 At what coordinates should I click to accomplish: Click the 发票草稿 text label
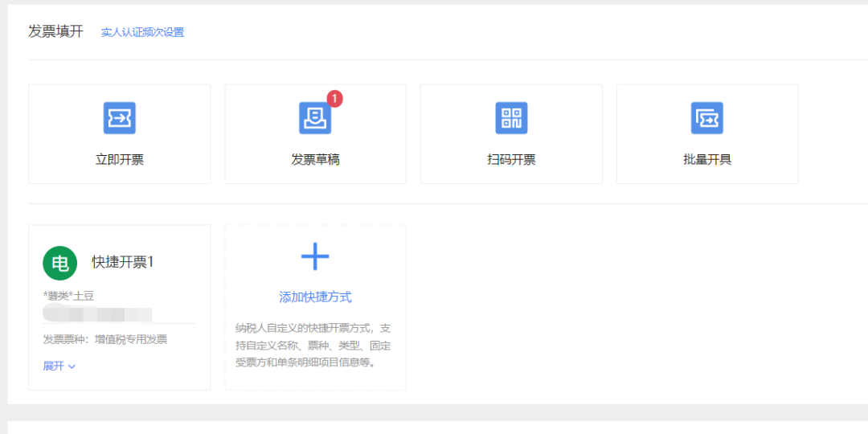coord(315,159)
